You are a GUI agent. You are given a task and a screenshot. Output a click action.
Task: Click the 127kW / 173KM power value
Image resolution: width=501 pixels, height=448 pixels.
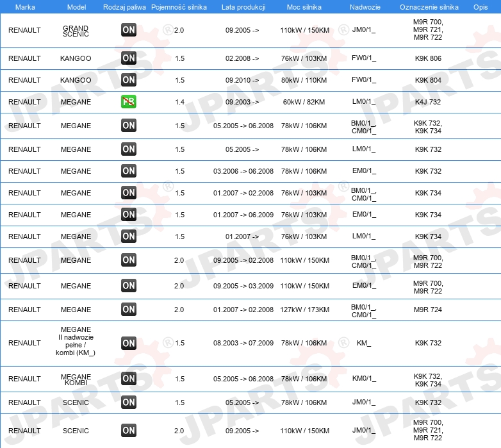click(304, 310)
